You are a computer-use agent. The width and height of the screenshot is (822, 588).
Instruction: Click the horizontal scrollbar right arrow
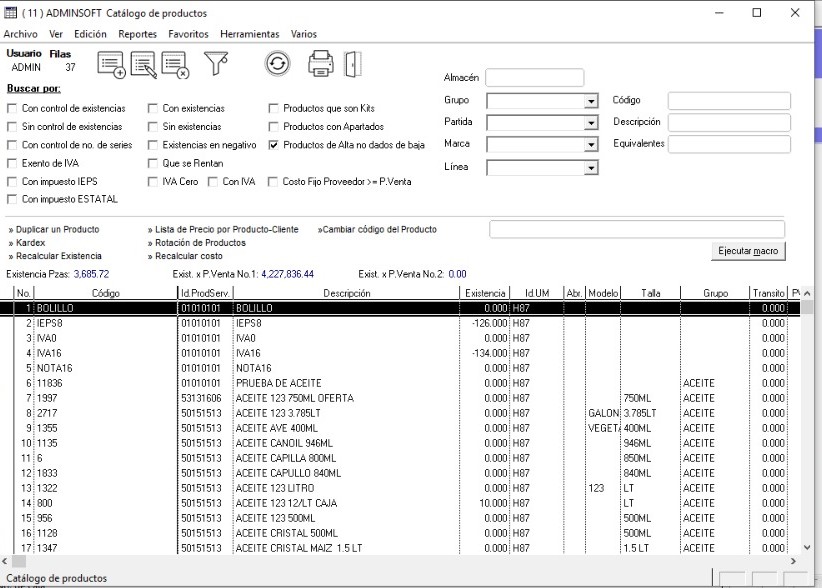(x=792, y=563)
